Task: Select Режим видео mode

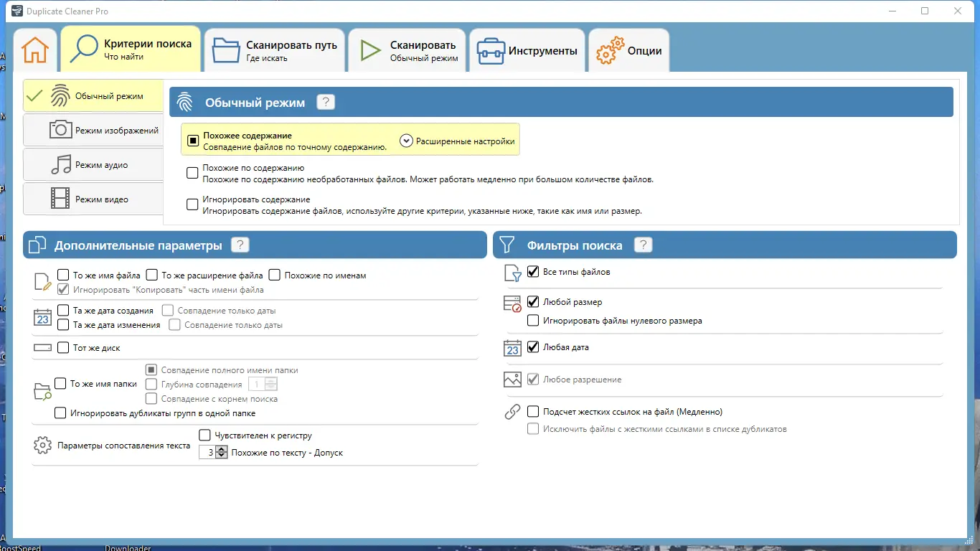Action: pyautogui.click(x=93, y=199)
